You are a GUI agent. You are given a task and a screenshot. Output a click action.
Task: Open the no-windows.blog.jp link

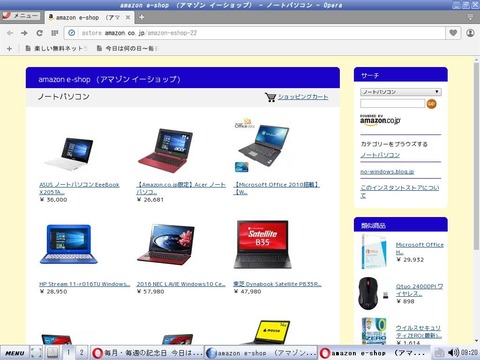coord(387,172)
